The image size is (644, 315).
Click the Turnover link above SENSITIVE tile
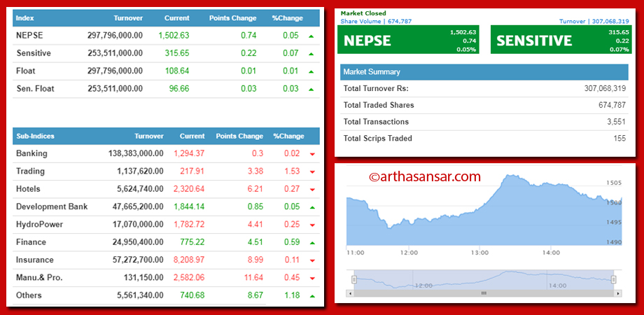tap(594, 21)
